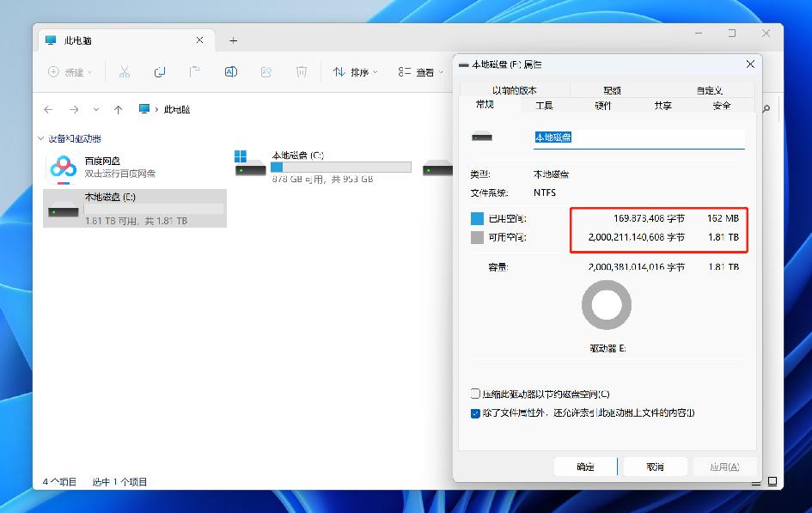Click the Back navigation arrow
The image size is (812, 513).
tap(49, 108)
